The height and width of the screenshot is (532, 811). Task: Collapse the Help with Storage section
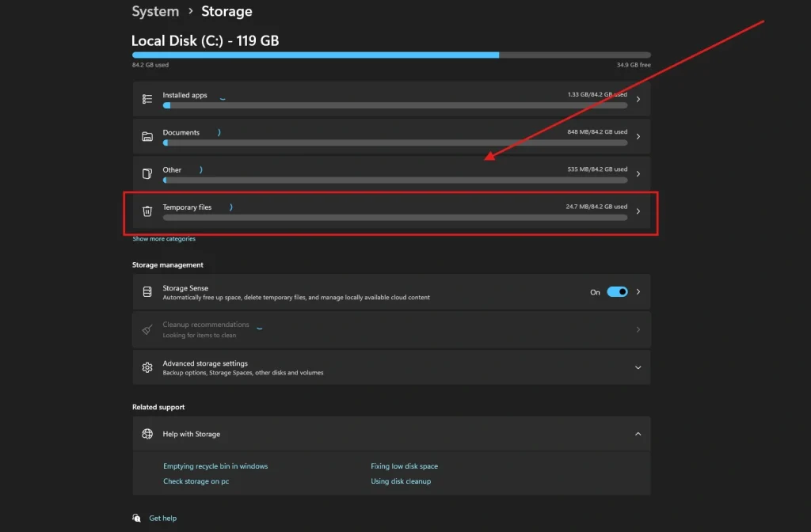[638, 434]
